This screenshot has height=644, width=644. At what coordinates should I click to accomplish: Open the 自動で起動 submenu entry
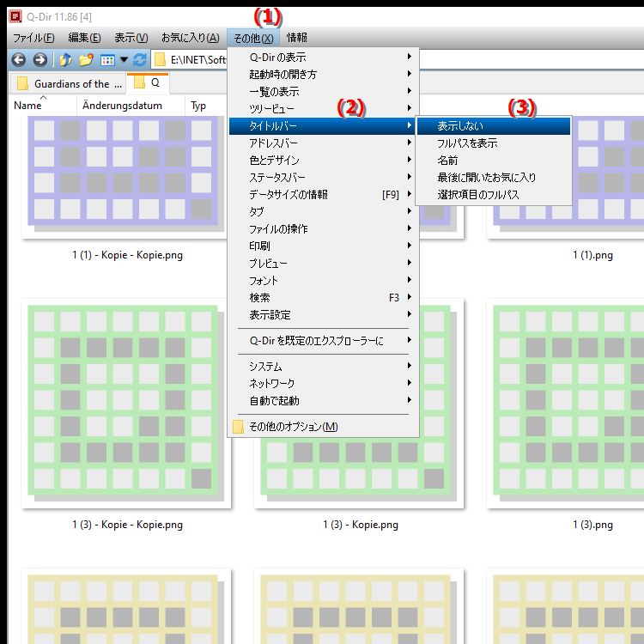pyautogui.click(x=323, y=401)
